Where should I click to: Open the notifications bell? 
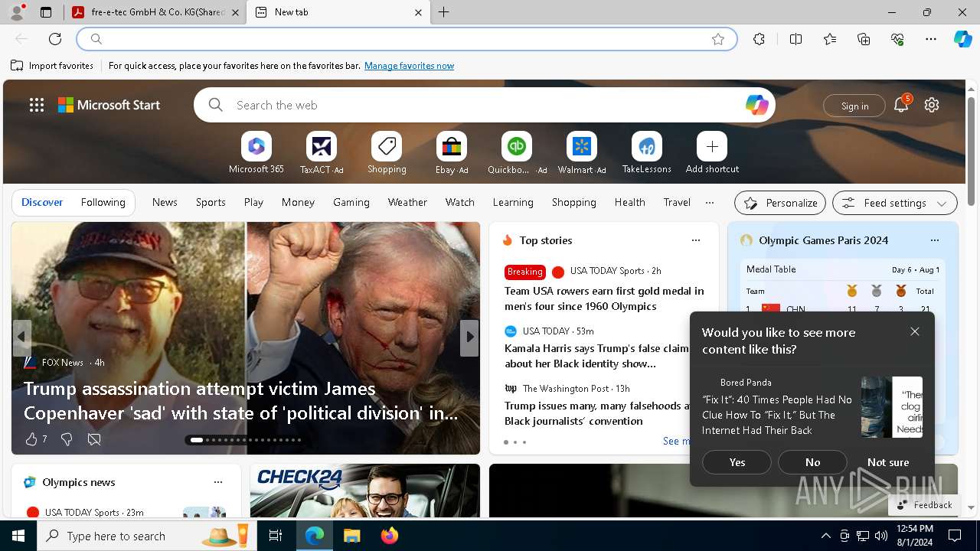(x=901, y=105)
